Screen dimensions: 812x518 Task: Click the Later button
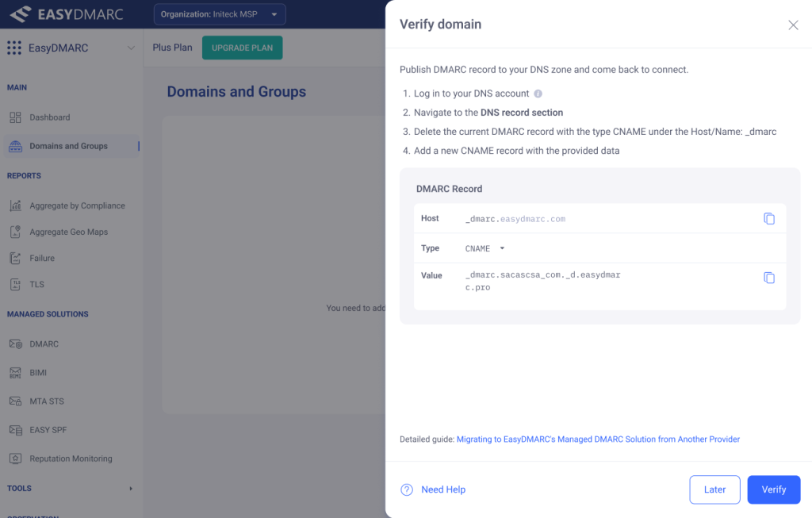(714, 489)
